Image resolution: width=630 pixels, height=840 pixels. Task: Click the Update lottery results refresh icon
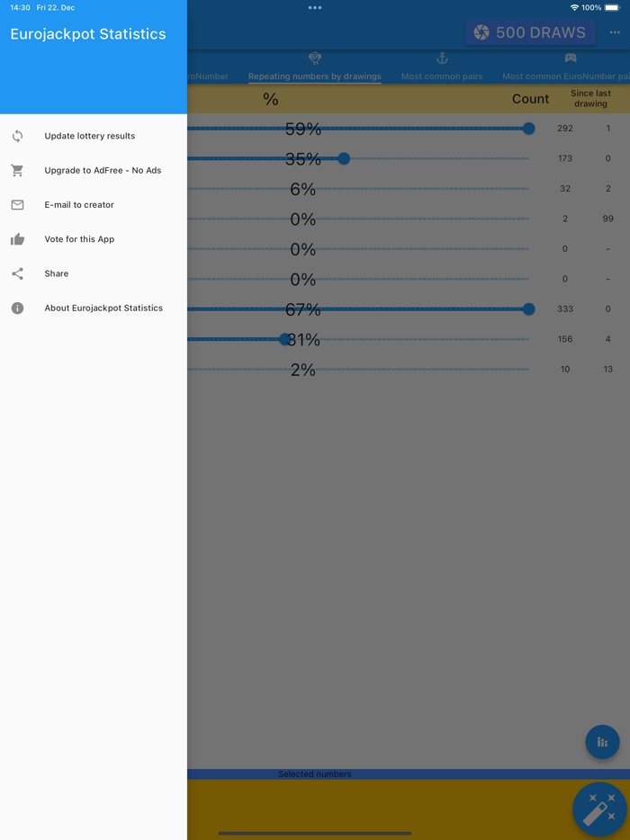(x=16, y=136)
